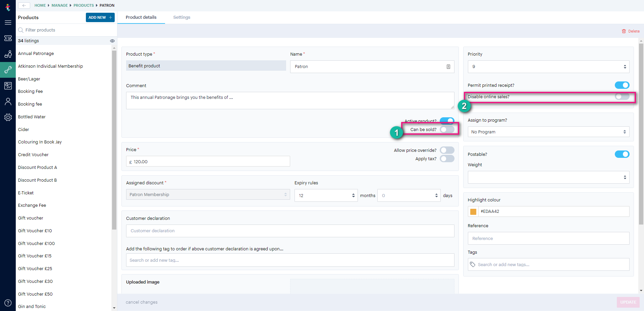Click the icon inside the Name field

448,67
